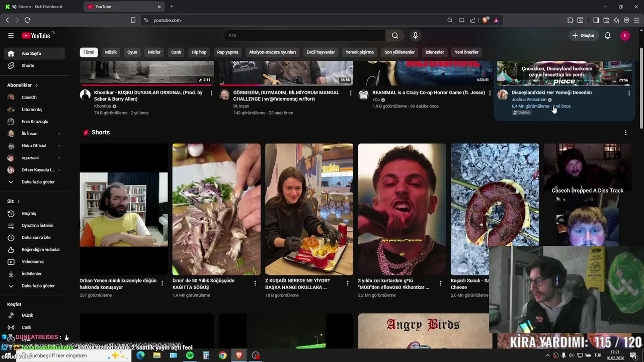Open options for Orhan Yenen short
The image size is (644, 362).
tap(162, 284)
